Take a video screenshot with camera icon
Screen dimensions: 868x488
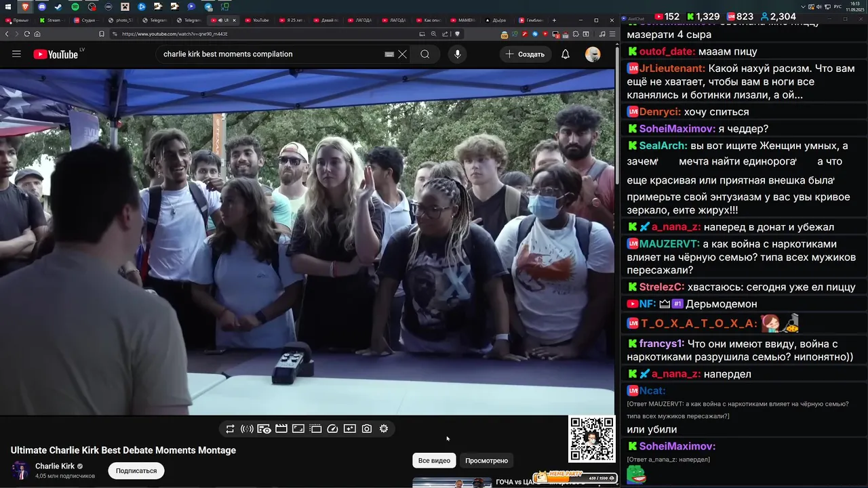[x=367, y=429]
